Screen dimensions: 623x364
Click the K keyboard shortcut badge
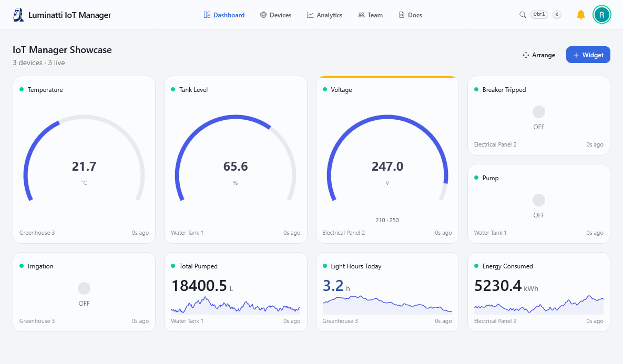(557, 14)
